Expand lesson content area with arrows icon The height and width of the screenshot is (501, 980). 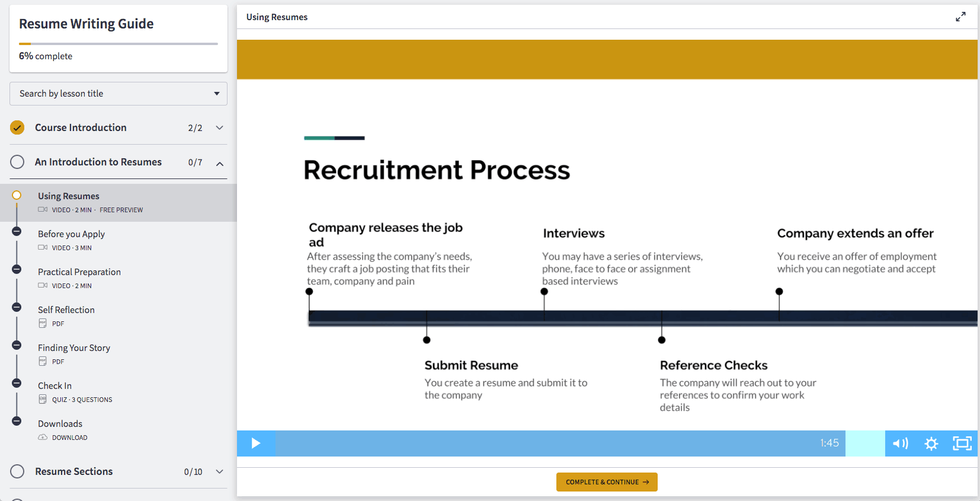point(960,17)
